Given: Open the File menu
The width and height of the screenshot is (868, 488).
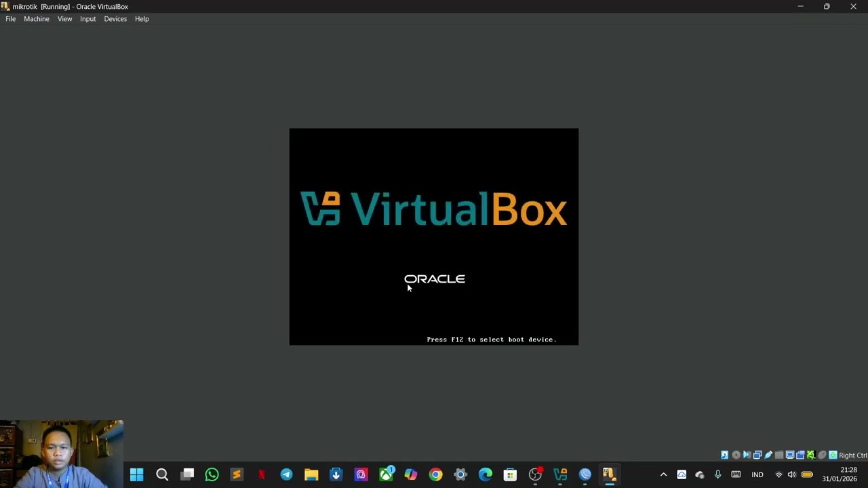Looking at the screenshot, I should [11, 19].
